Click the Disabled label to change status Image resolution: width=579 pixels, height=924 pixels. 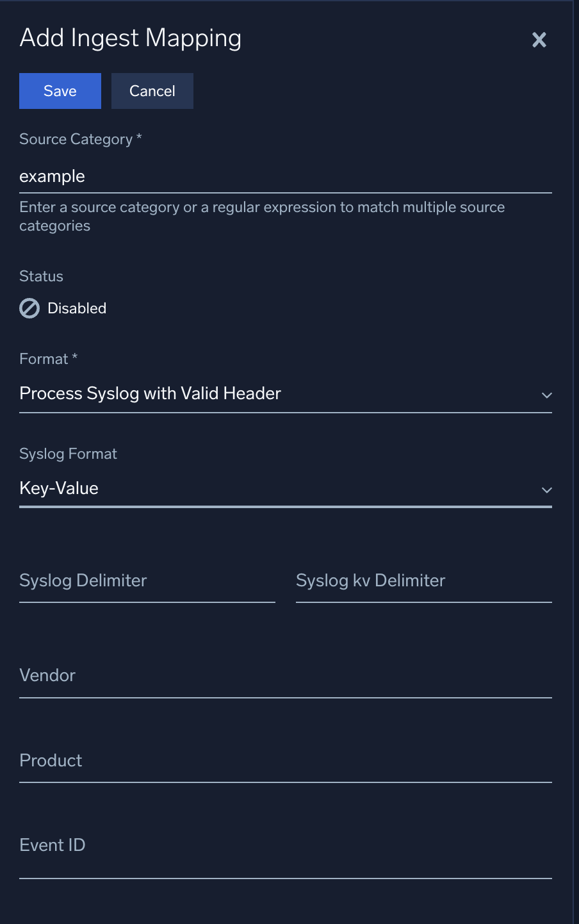coord(76,308)
